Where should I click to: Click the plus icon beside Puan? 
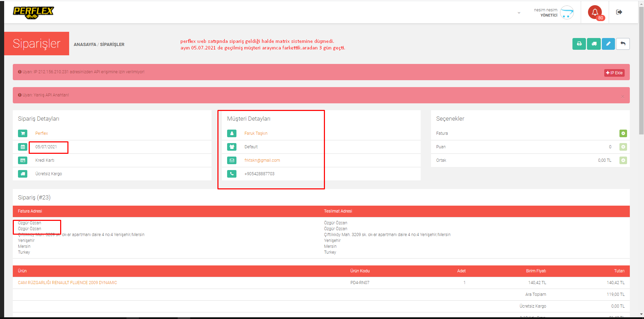pos(623,147)
